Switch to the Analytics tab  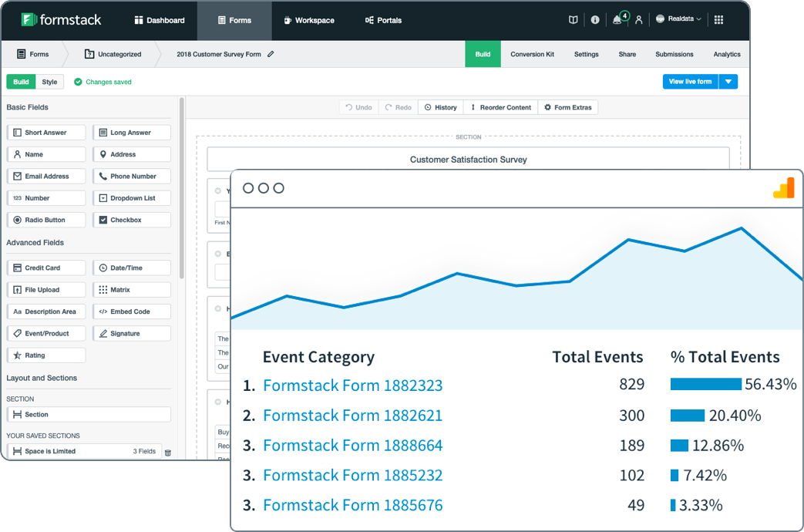pyautogui.click(x=727, y=54)
